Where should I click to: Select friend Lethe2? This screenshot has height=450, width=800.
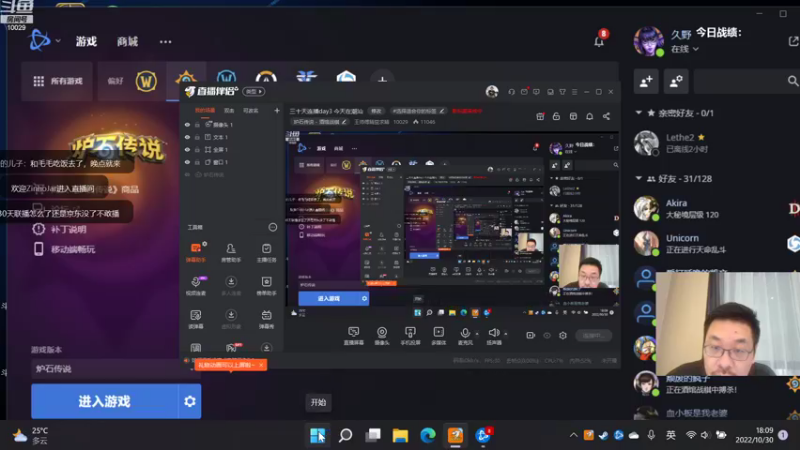pyautogui.click(x=714, y=143)
